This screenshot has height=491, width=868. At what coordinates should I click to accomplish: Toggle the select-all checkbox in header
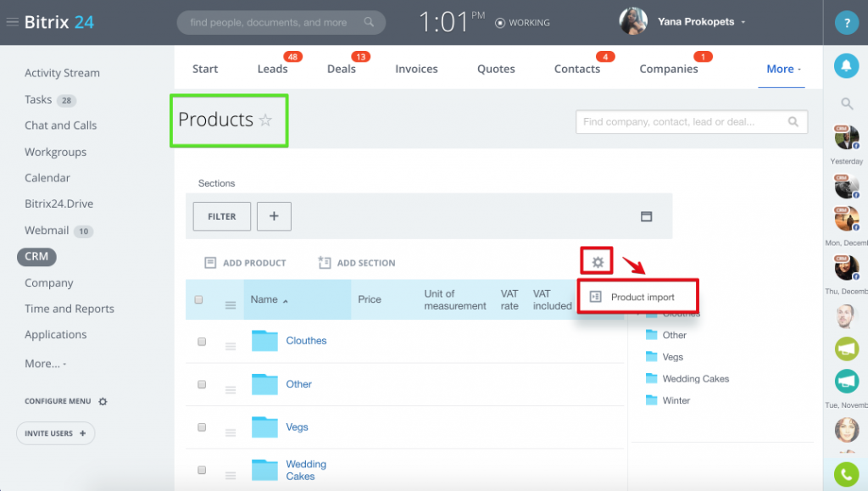tap(198, 299)
